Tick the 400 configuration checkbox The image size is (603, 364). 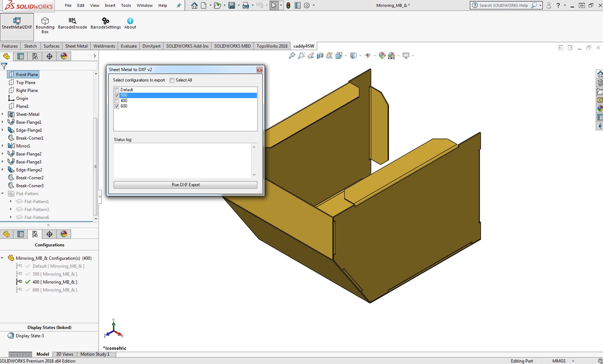117,101
